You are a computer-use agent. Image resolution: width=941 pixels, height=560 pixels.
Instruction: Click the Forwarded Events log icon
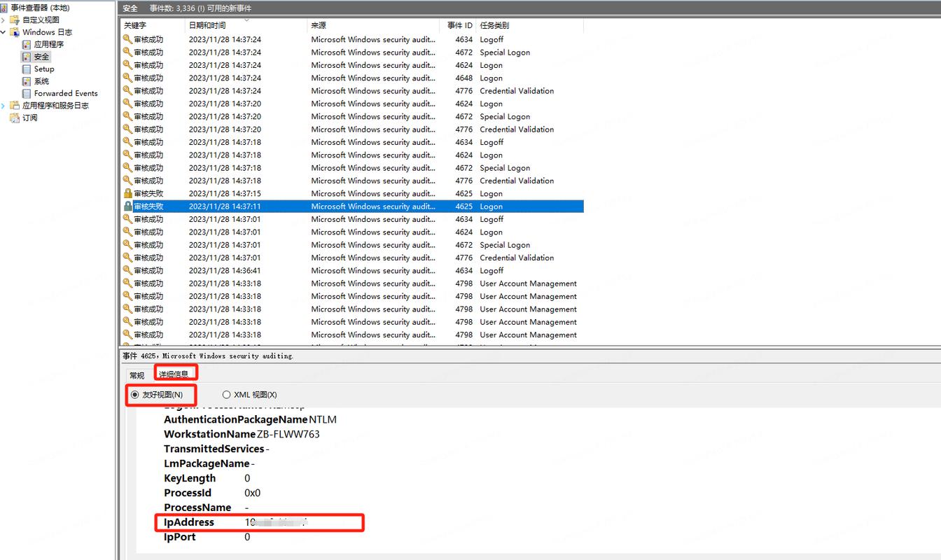coord(27,93)
